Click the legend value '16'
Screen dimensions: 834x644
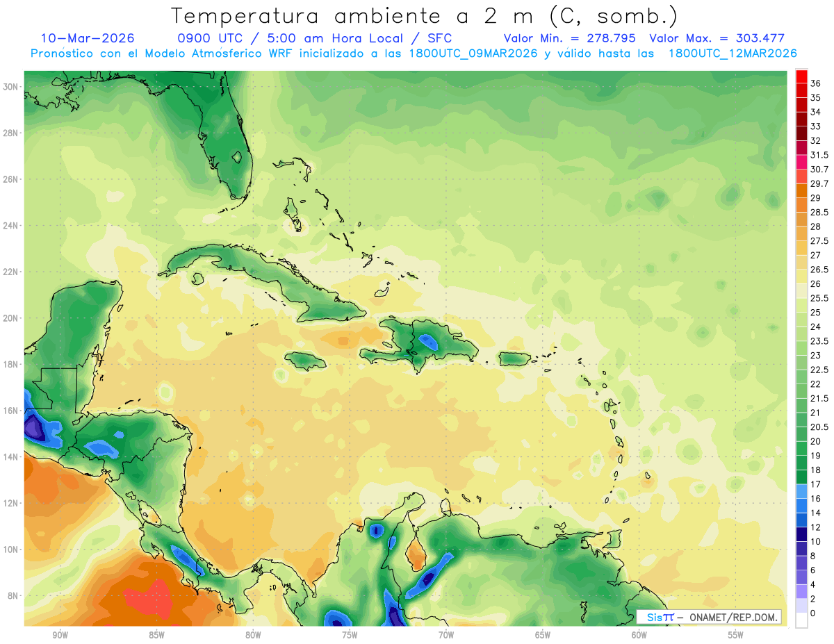(x=816, y=499)
